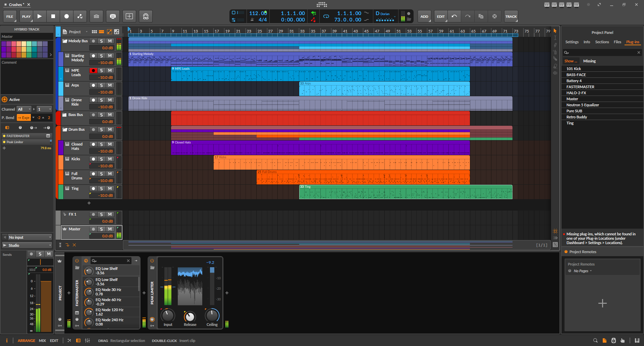
Task: Open the on-screen keyboard piano icon
Action: tap(637, 340)
